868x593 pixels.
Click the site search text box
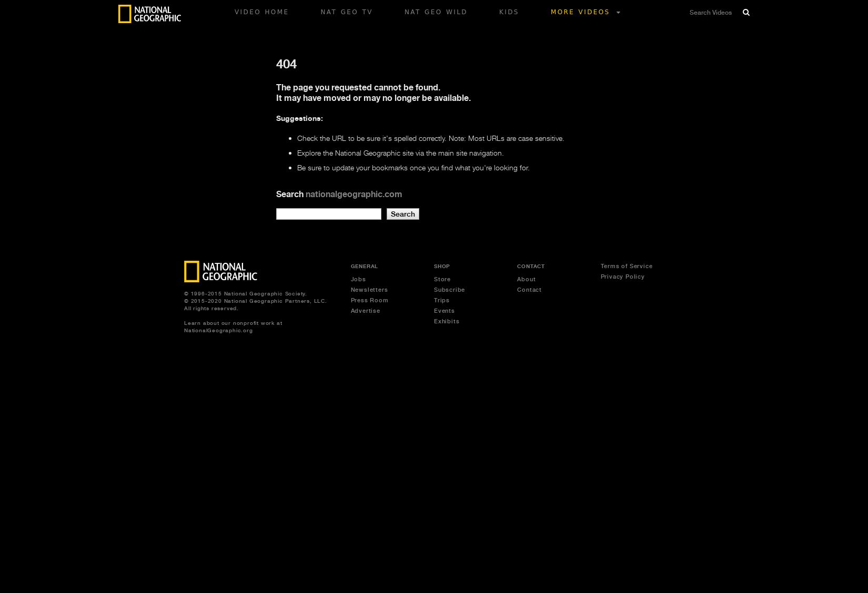click(328, 214)
